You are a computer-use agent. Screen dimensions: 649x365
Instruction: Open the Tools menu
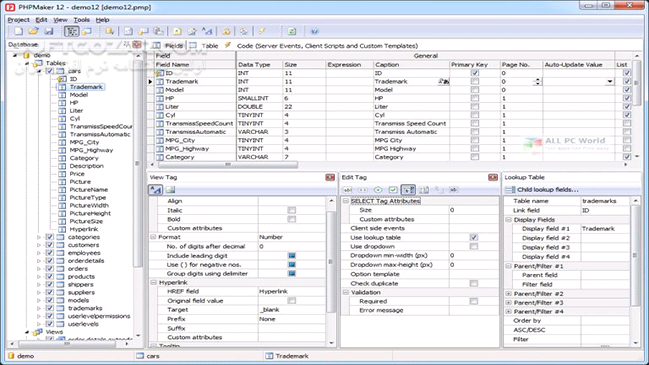pos(82,19)
